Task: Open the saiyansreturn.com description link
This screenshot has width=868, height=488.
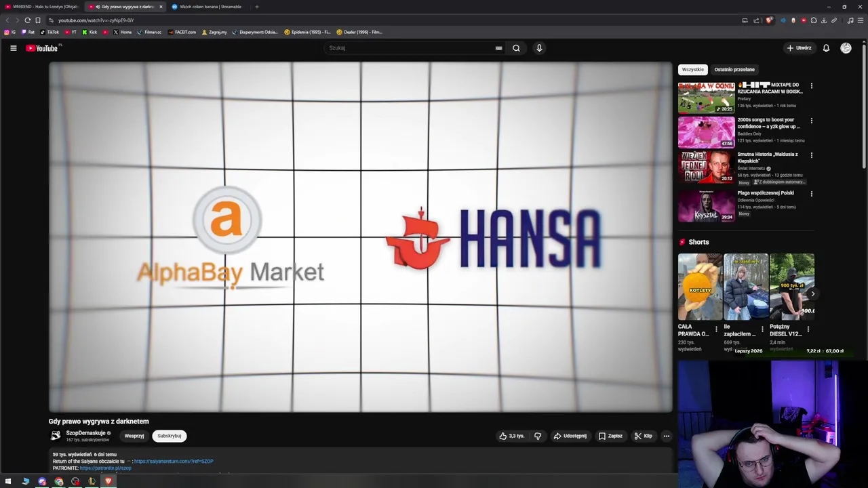Action: 174,462
